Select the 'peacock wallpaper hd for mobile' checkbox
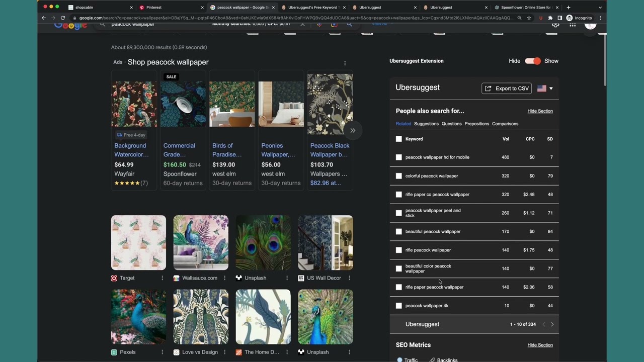644x362 pixels. pyautogui.click(x=399, y=157)
